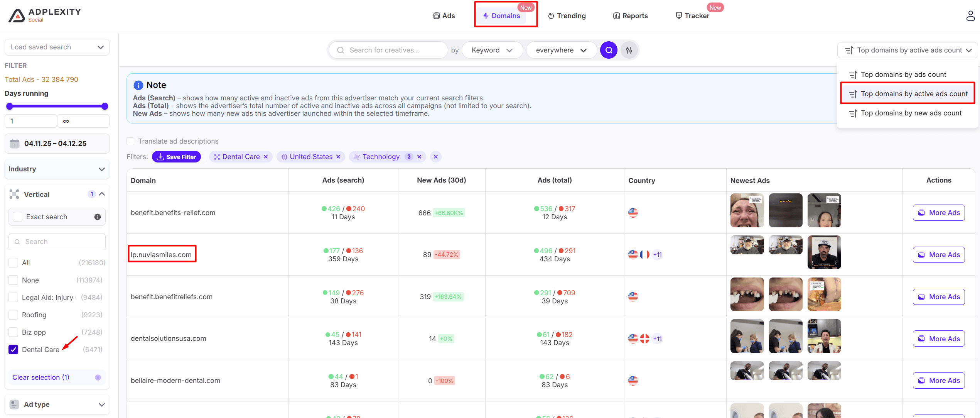Open the date range calendar icon
The width and height of the screenshot is (980, 418).
pos(15,144)
